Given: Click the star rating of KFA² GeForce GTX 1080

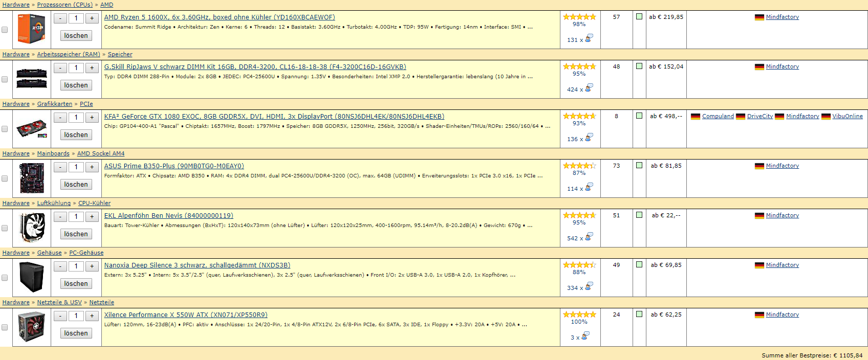Looking at the screenshot, I should coord(579,116).
